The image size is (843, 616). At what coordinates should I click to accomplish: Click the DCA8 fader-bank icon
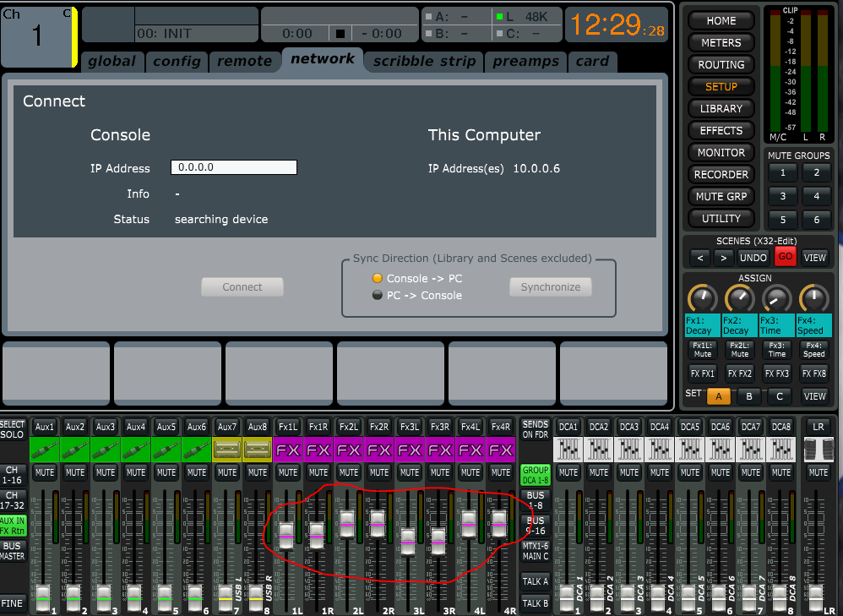point(781,450)
